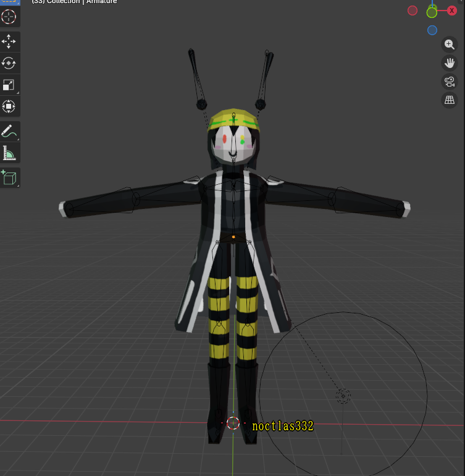Image resolution: width=465 pixels, height=476 pixels.
Task: Select the light object's dashed center point
Action: pos(343,396)
